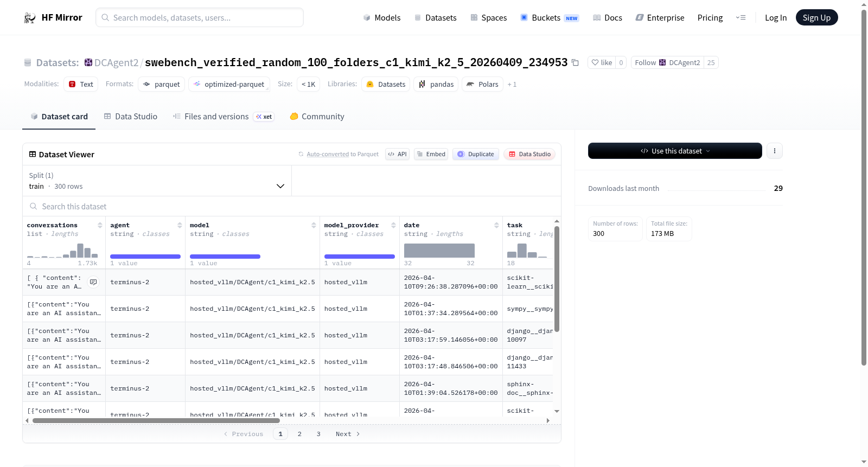The height and width of the screenshot is (467, 868).
Task: Expand the train split selector
Action: point(157,181)
